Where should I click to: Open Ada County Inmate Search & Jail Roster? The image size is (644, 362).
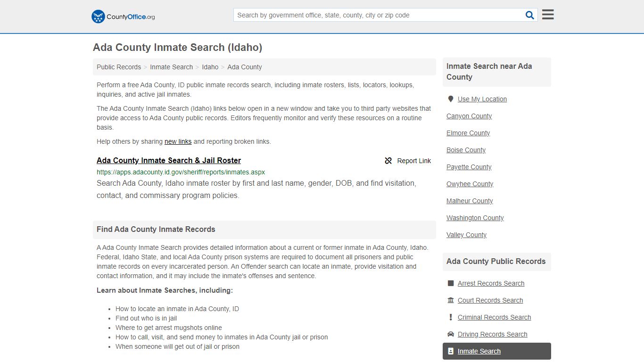[169, 160]
